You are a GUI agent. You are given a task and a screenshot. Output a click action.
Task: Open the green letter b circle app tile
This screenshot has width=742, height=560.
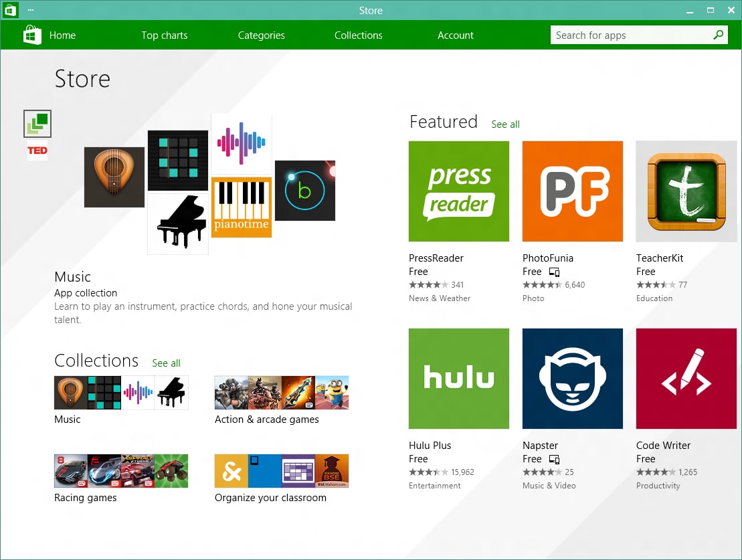304,190
